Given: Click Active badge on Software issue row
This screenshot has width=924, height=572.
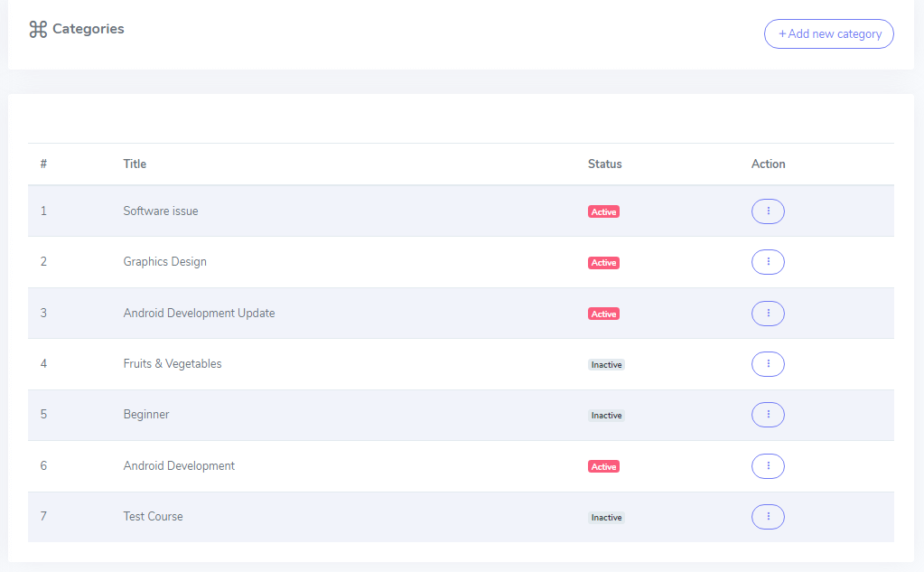Looking at the screenshot, I should (603, 212).
